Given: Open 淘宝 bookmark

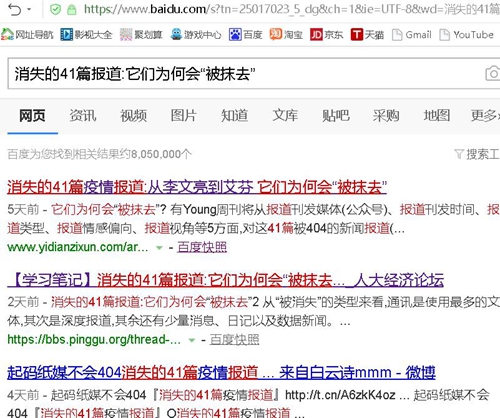Looking at the screenshot, I should tap(286, 34).
